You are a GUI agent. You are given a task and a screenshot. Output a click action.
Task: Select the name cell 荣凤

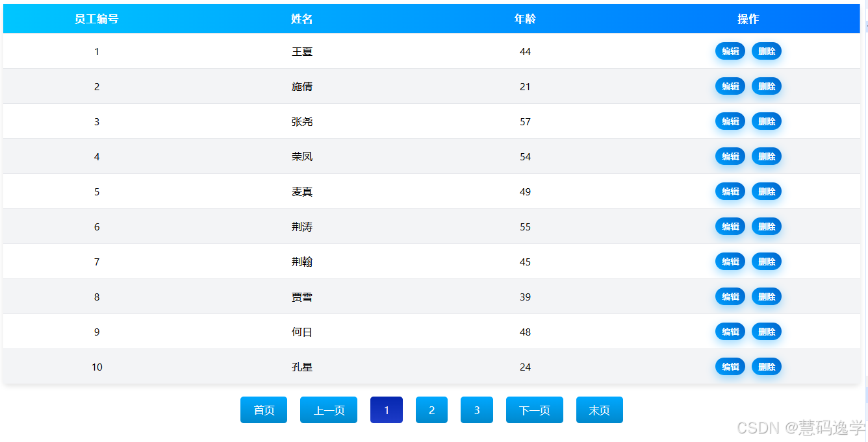point(302,156)
